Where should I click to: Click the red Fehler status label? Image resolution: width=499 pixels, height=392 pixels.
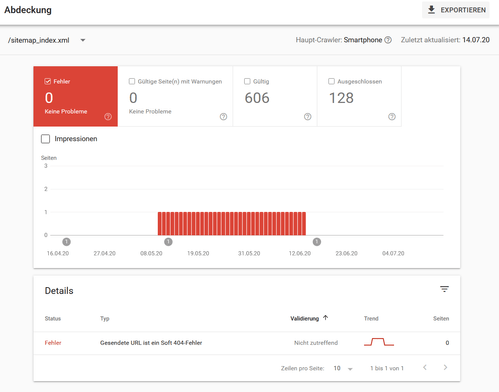pyautogui.click(x=53, y=343)
